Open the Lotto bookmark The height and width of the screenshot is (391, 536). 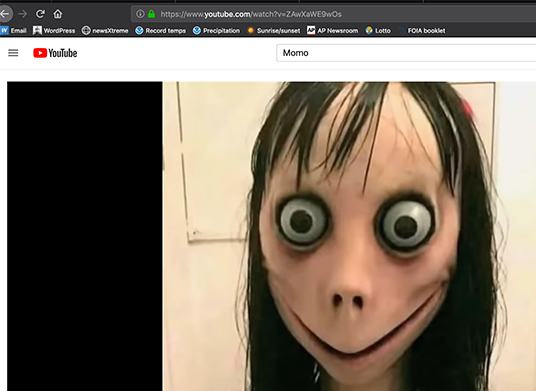pos(378,31)
